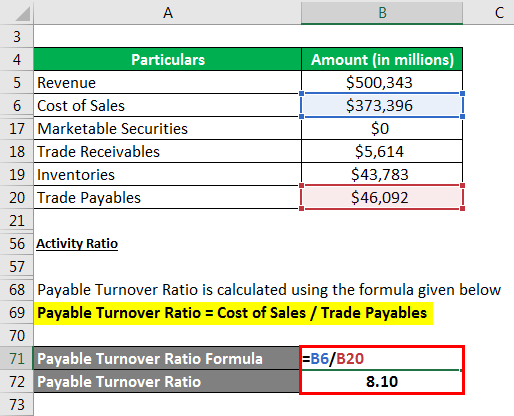Select the Cost of Sales label cell

167,105
